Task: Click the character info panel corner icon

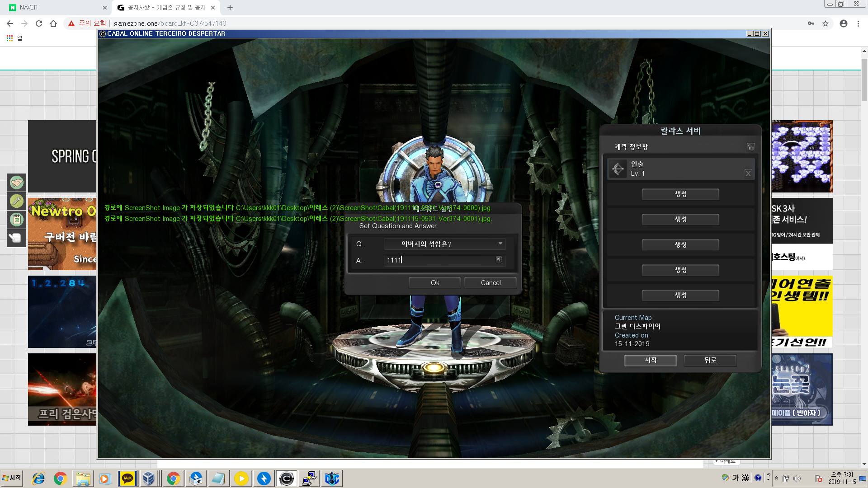Action: point(750,147)
